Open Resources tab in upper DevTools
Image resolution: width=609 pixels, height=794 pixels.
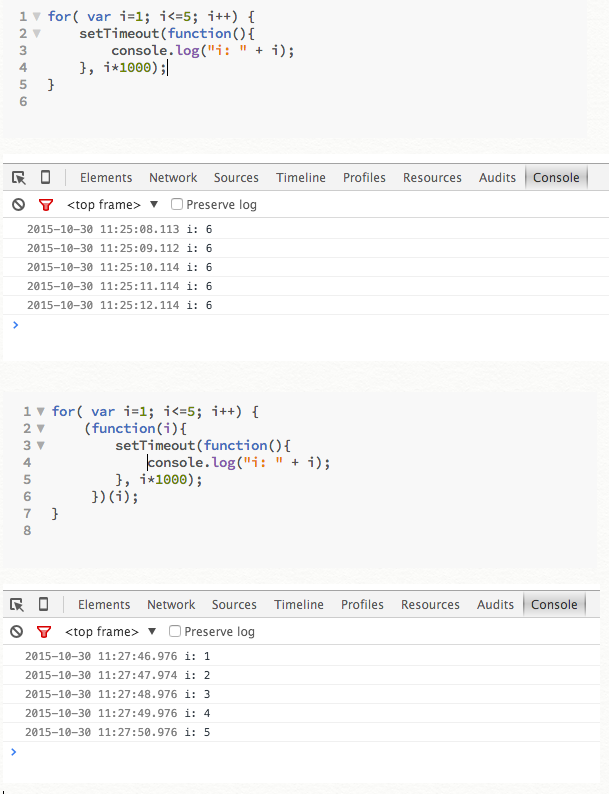coord(432,178)
